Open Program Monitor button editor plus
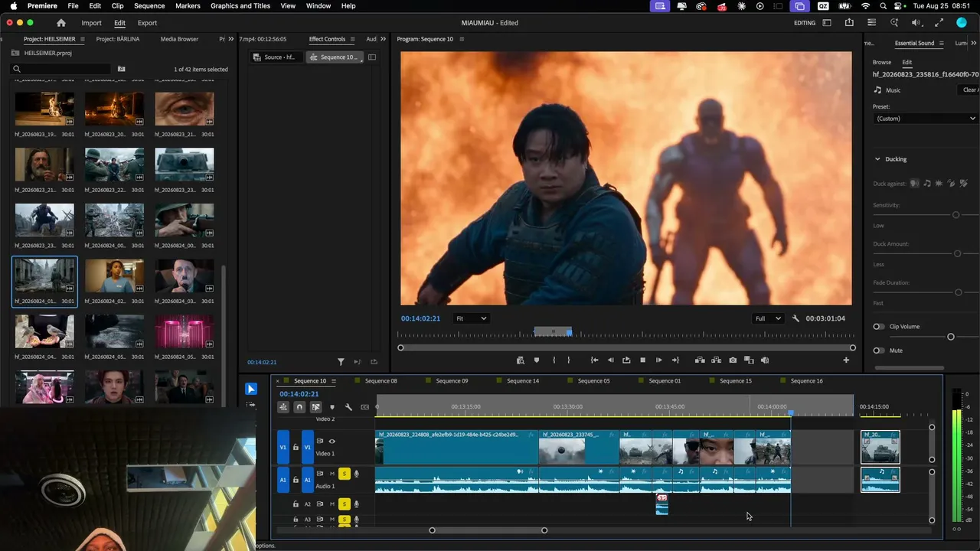980x551 pixels. [846, 360]
